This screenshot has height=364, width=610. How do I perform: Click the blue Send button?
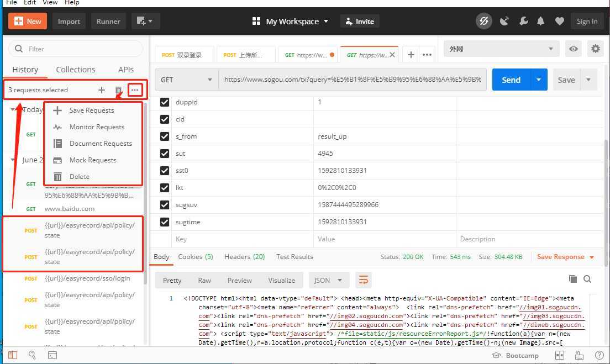[511, 80]
